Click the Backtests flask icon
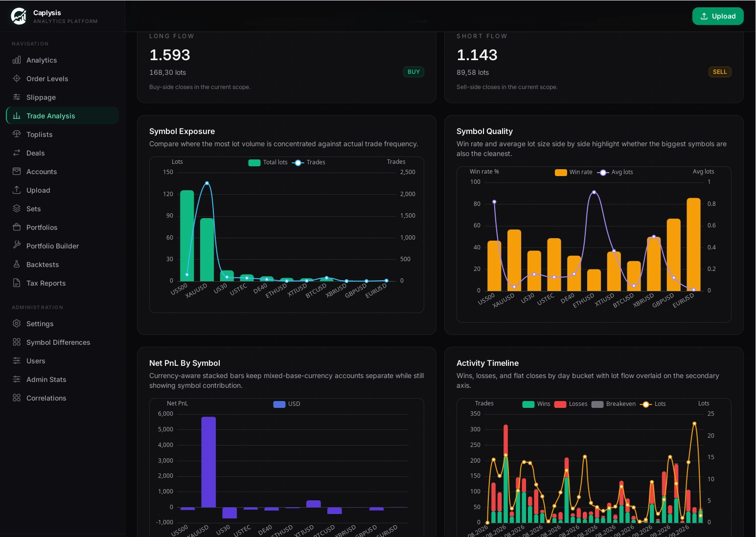Screen dimensions: 756x537 [17, 265]
